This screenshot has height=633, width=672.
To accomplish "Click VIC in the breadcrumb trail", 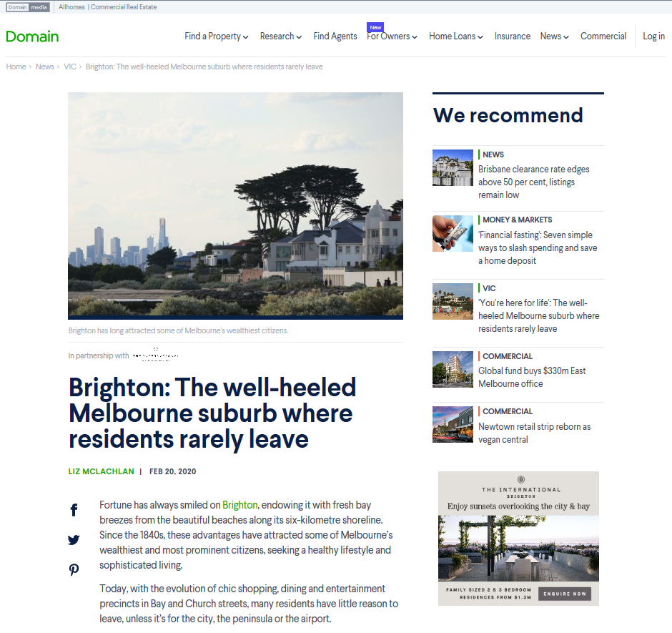I will point(70,67).
